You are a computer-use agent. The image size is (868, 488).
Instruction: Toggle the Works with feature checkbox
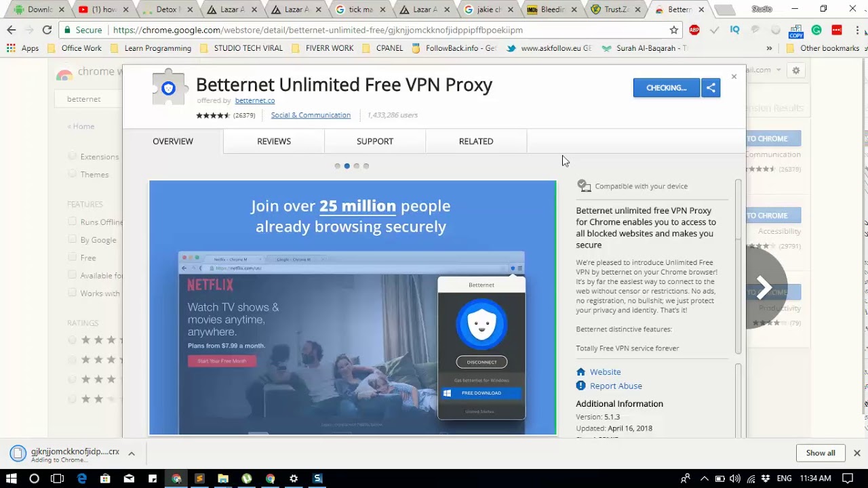tap(72, 292)
